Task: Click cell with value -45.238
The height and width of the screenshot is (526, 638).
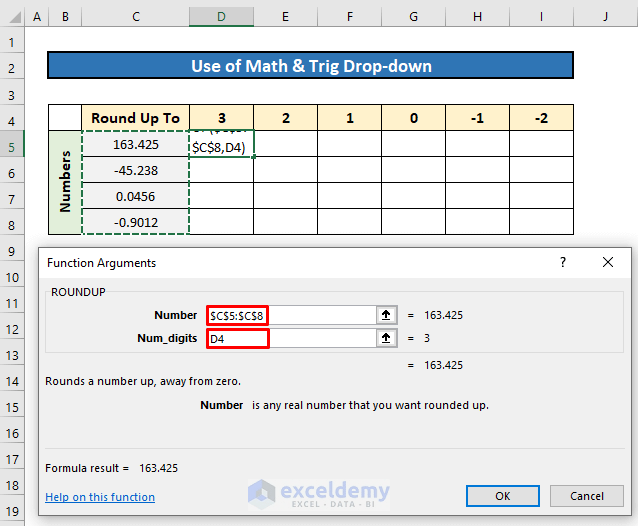Action: [135, 170]
